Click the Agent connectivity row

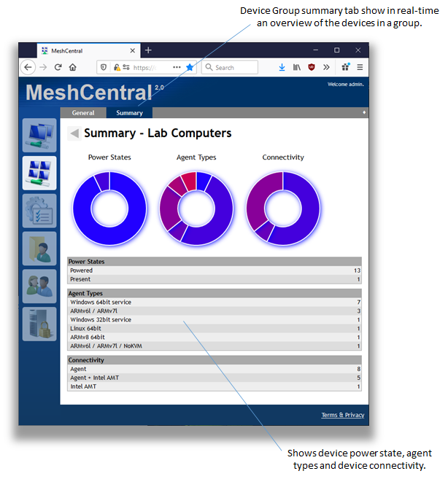click(215, 369)
